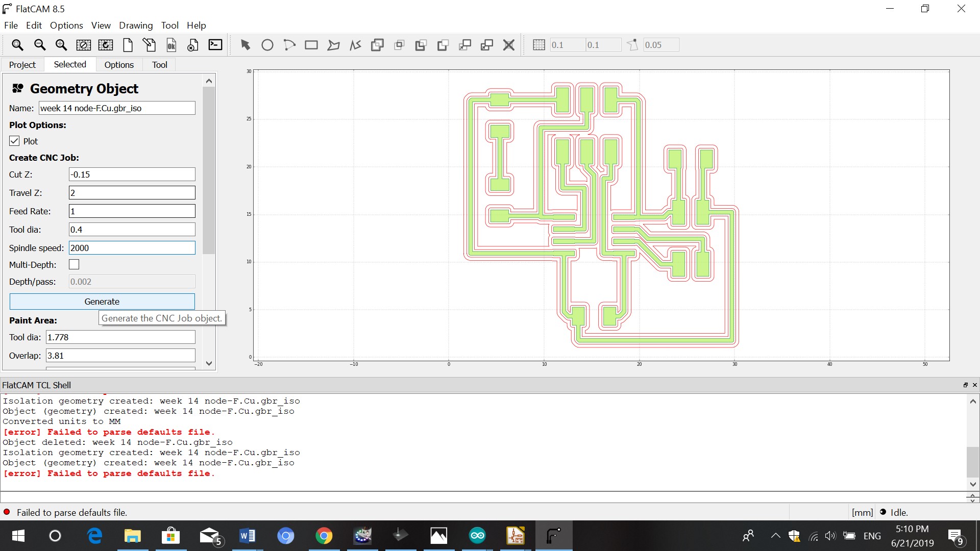This screenshot has width=980, height=551.
Task: Select the draw circle tool
Action: click(267, 45)
